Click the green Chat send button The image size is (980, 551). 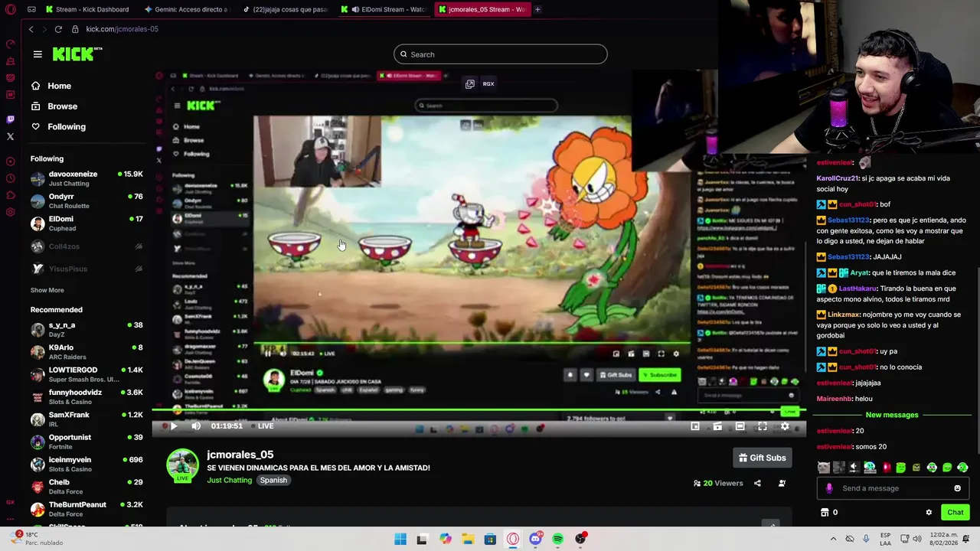(955, 512)
